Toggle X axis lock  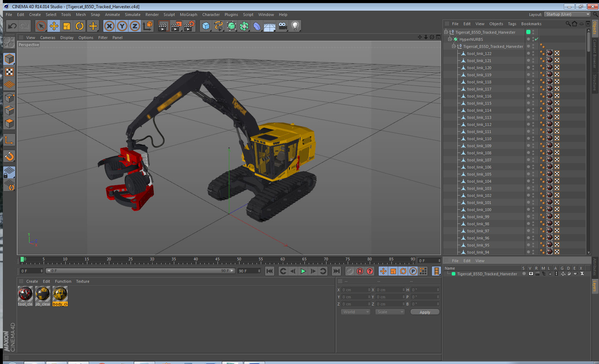point(109,26)
